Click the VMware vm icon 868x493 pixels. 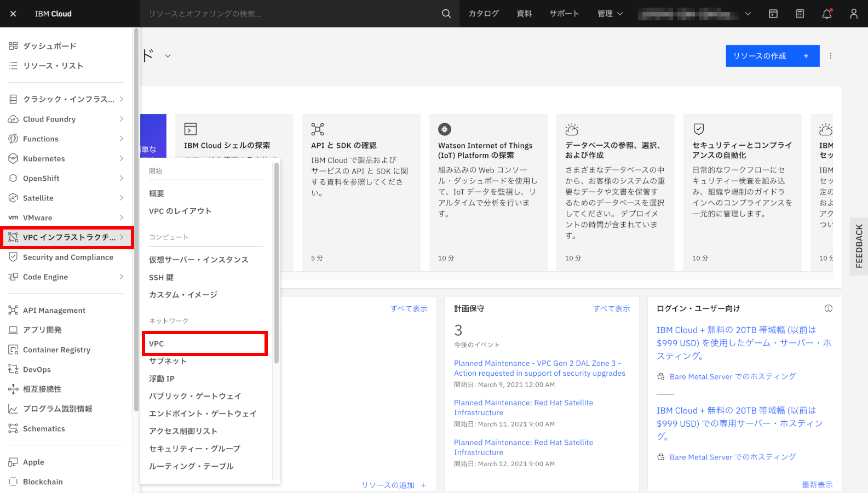click(x=13, y=217)
